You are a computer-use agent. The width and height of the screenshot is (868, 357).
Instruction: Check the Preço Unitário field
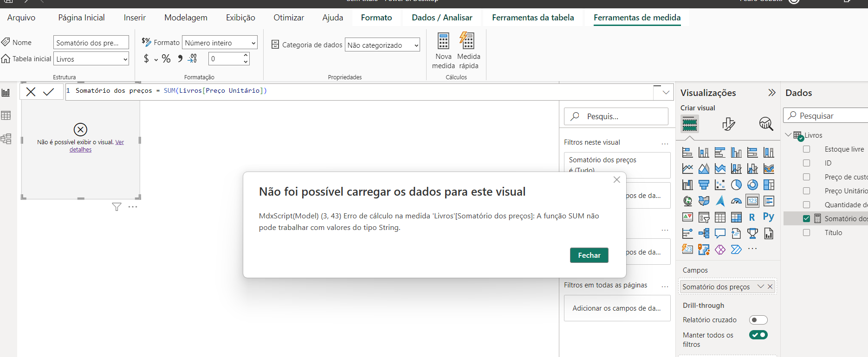click(x=807, y=191)
